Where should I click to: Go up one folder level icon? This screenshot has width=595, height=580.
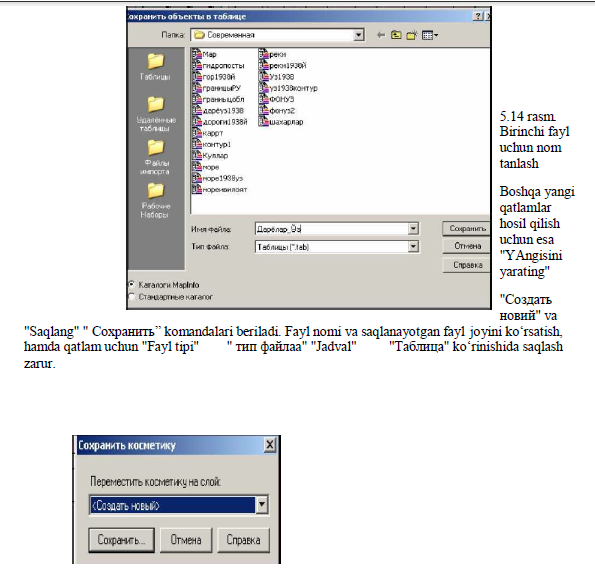click(x=396, y=35)
